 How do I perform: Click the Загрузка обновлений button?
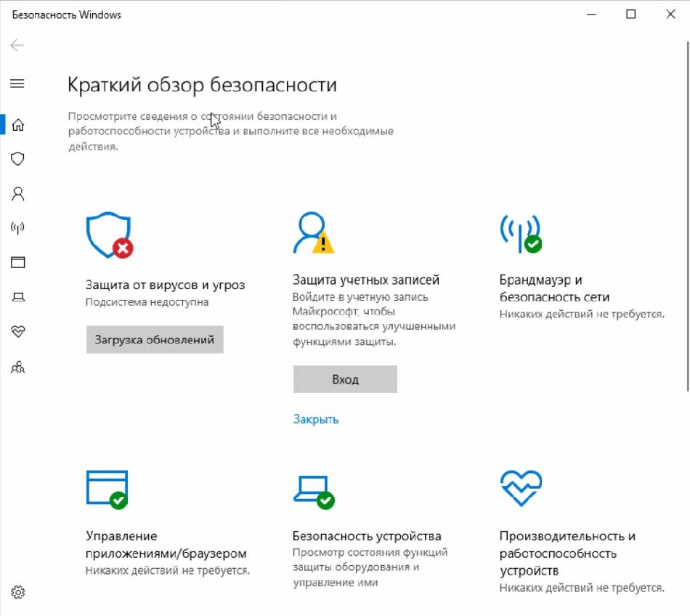point(155,340)
